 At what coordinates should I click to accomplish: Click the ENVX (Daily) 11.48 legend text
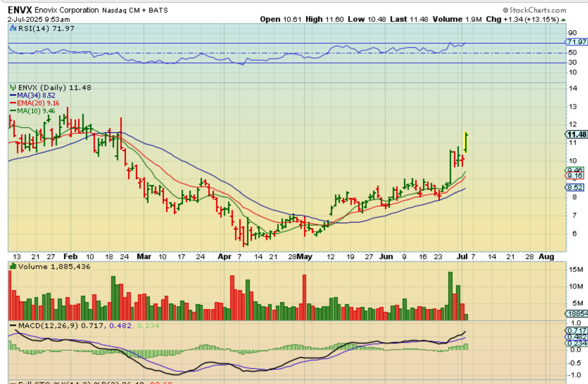55,87
